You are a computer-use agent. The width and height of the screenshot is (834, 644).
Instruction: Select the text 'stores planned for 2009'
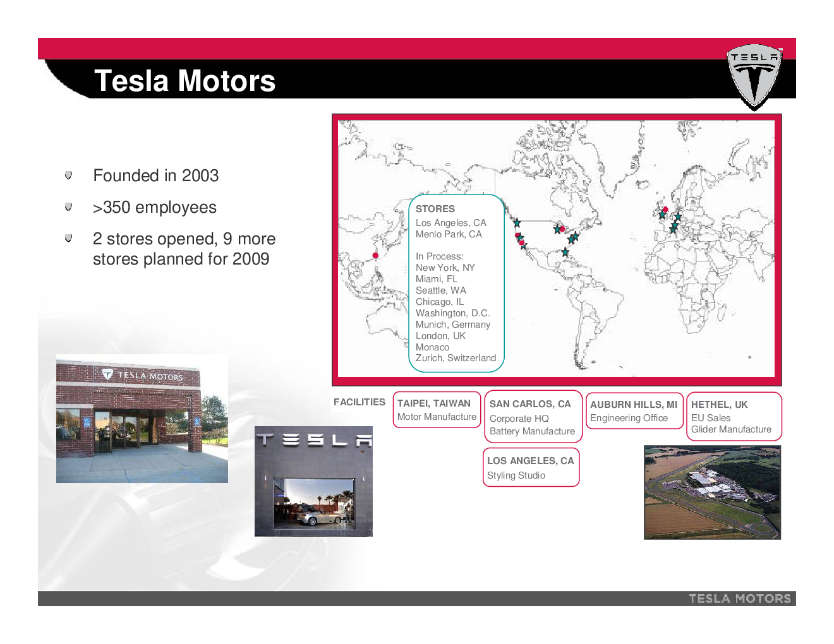click(x=181, y=259)
